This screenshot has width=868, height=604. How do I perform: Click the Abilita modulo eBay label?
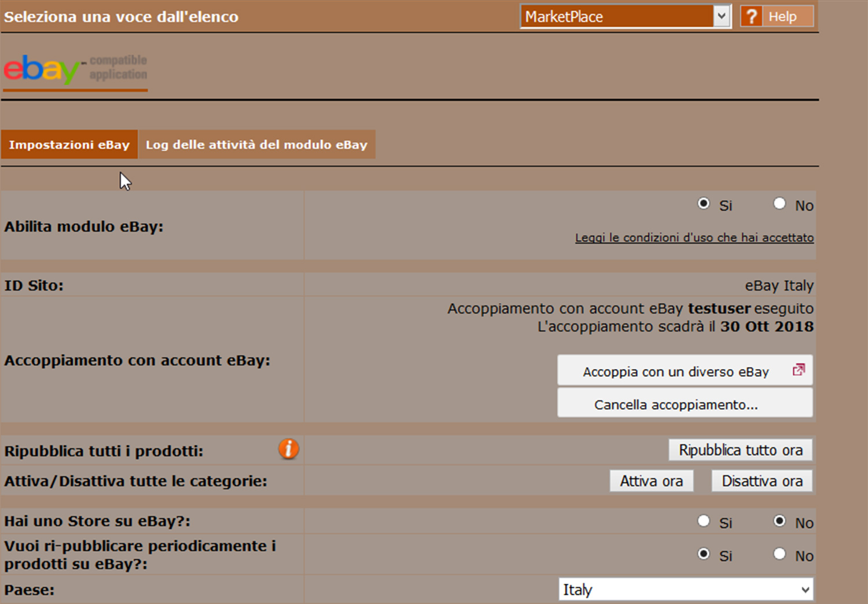click(x=84, y=227)
